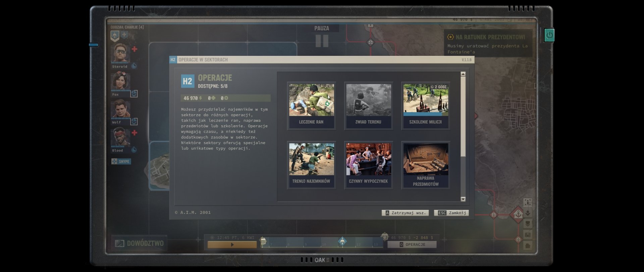Click the medical supplies count icon
This screenshot has width=644, height=272.
(x=213, y=98)
